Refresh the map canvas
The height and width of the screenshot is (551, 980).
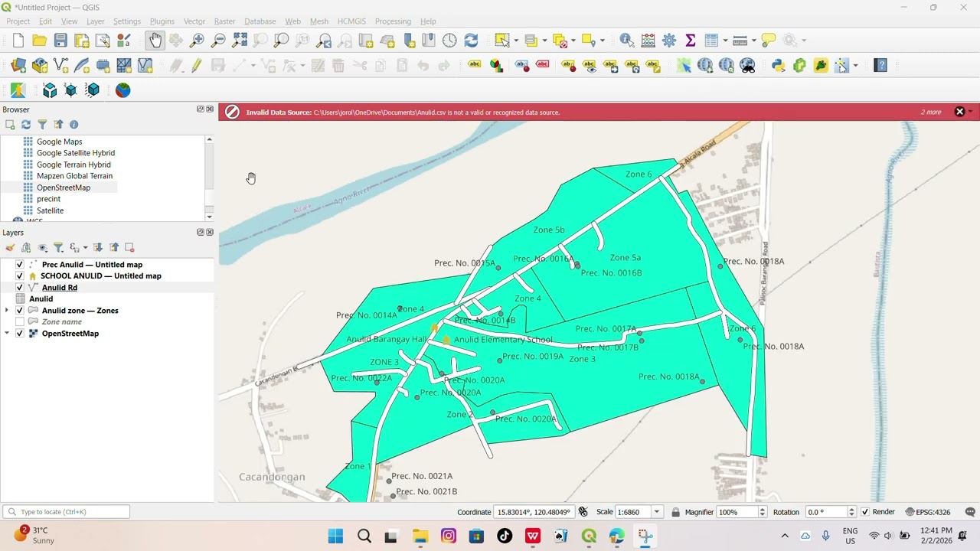point(471,41)
